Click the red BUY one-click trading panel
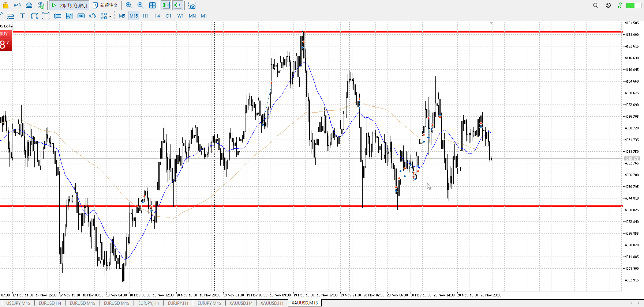This screenshot has width=644, height=307. click(x=6, y=41)
